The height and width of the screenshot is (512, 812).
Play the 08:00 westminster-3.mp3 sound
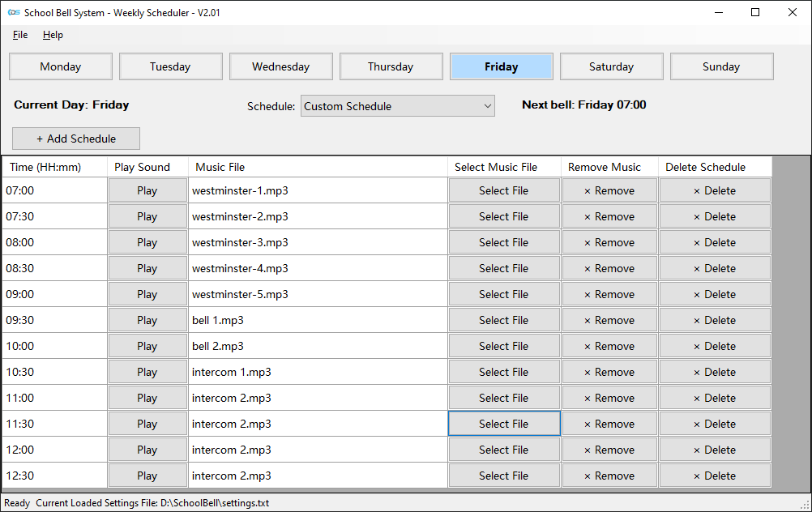[x=147, y=242]
